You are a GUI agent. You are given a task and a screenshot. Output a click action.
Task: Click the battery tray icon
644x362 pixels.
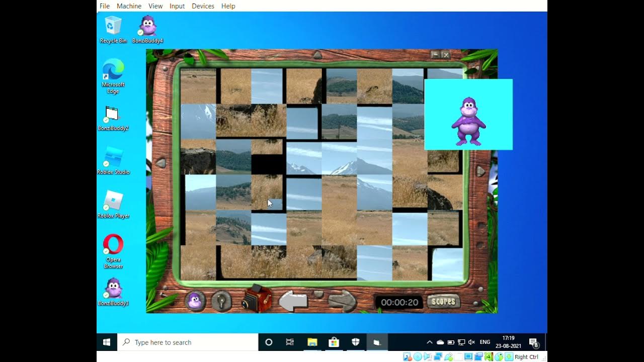[x=451, y=342]
